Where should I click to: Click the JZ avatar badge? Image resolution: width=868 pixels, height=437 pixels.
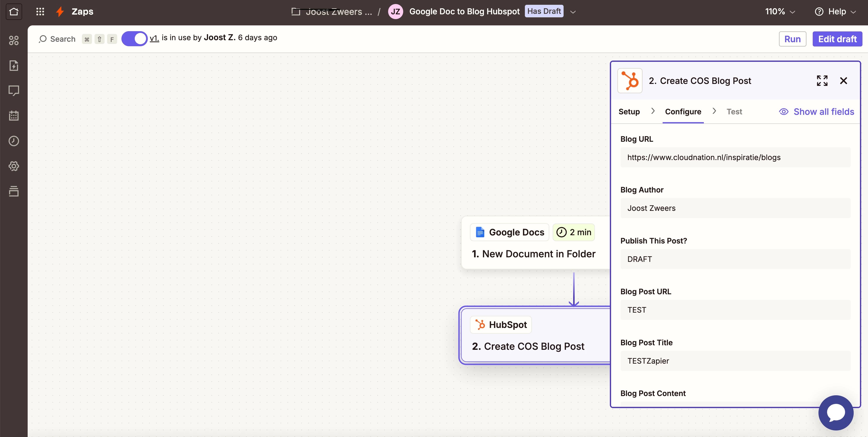pyautogui.click(x=395, y=12)
